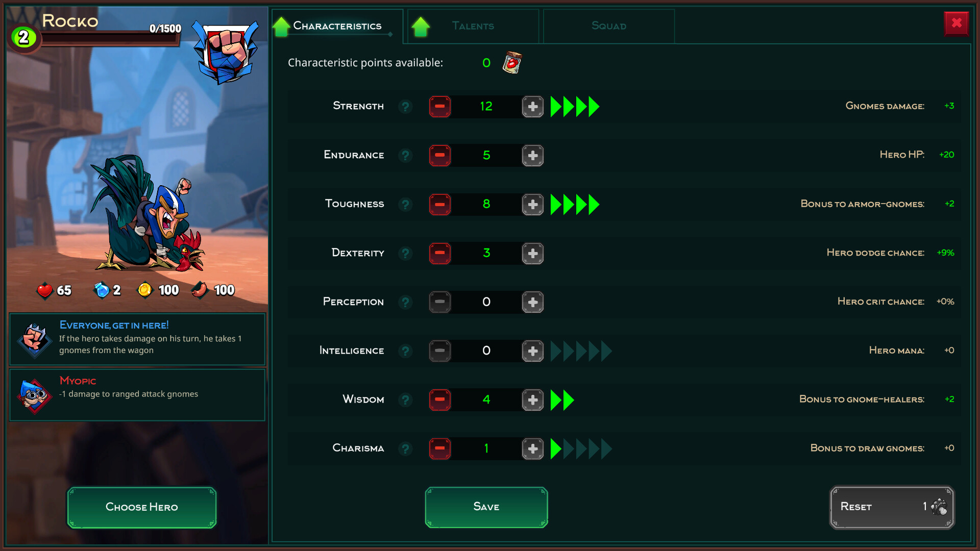Click the Save button
Image resolution: width=980 pixels, height=551 pixels.
pyautogui.click(x=485, y=507)
